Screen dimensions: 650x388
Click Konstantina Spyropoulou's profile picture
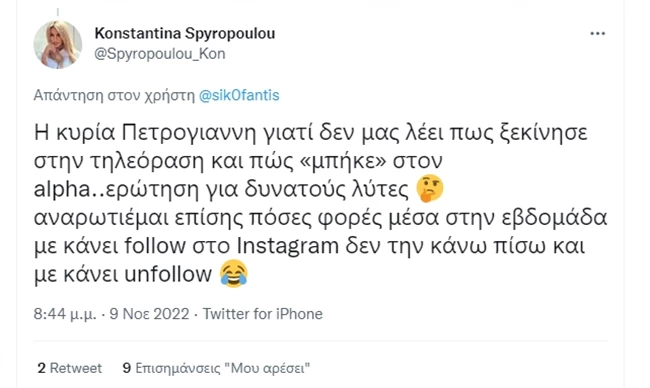click(58, 44)
